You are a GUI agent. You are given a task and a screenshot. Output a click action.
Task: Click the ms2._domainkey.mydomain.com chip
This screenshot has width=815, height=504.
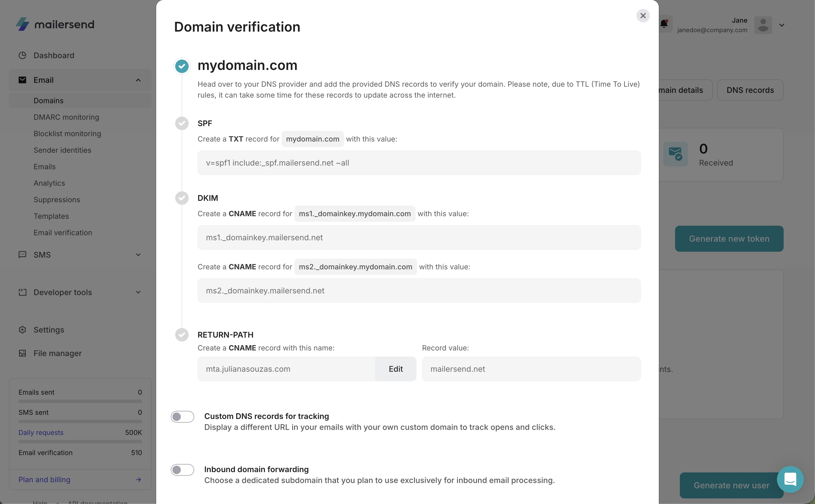click(x=355, y=267)
